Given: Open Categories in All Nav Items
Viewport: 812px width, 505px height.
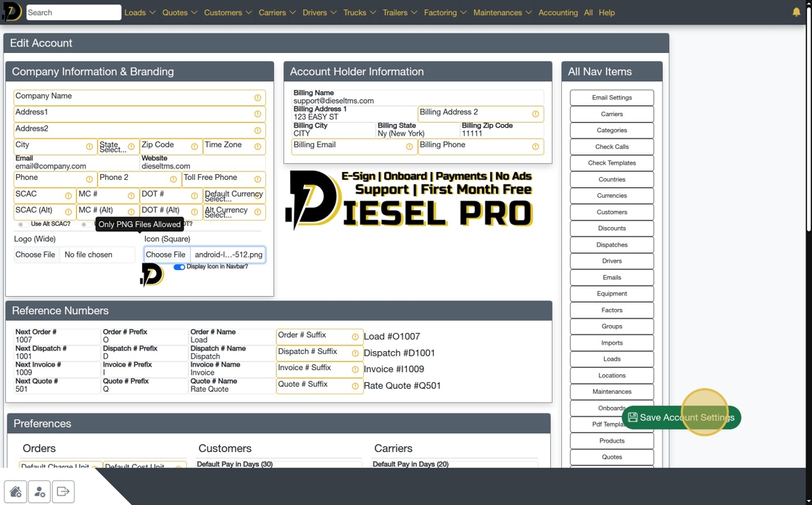Looking at the screenshot, I should coord(612,130).
